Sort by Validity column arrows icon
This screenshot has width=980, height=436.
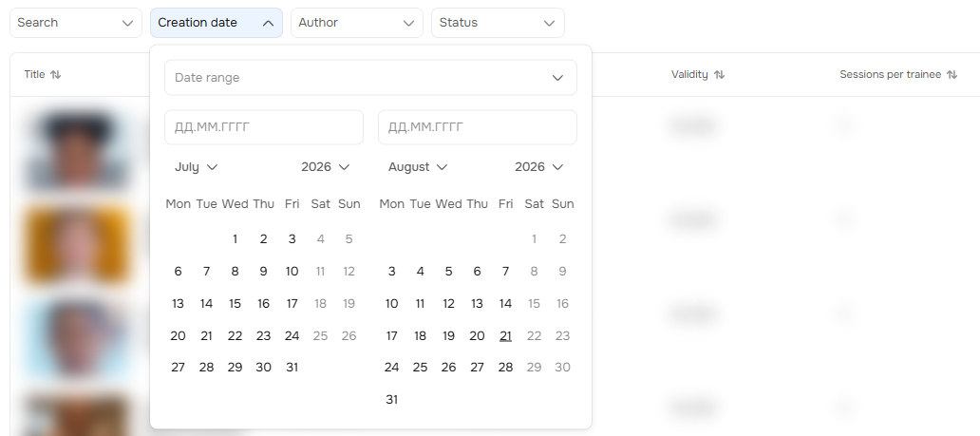click(720, 74)
